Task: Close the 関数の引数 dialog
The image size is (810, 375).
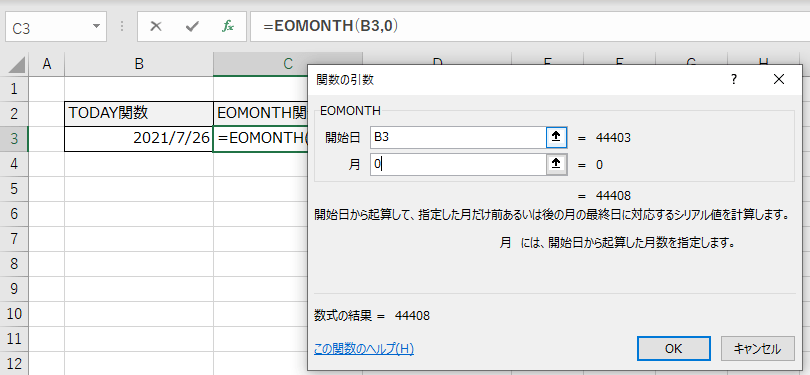Action: 778,79
